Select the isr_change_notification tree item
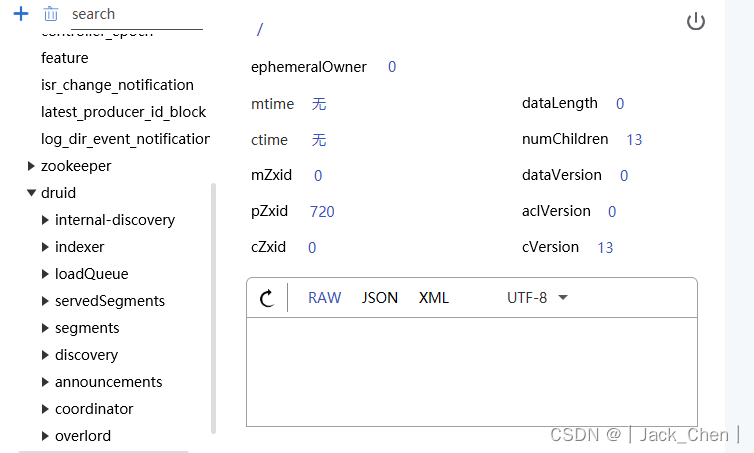This screenshot has width=754, height=453. pos(117,85)
